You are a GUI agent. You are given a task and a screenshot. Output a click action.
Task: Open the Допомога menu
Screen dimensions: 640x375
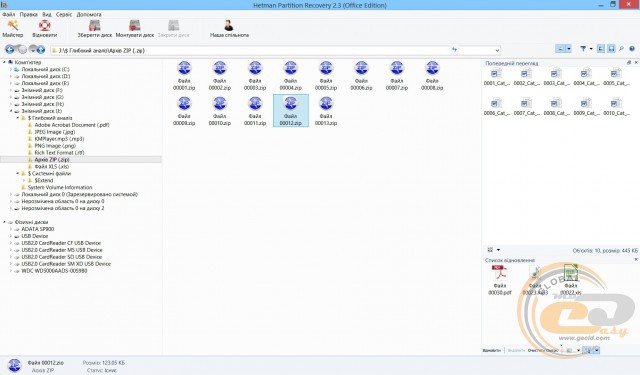[89, 14]
